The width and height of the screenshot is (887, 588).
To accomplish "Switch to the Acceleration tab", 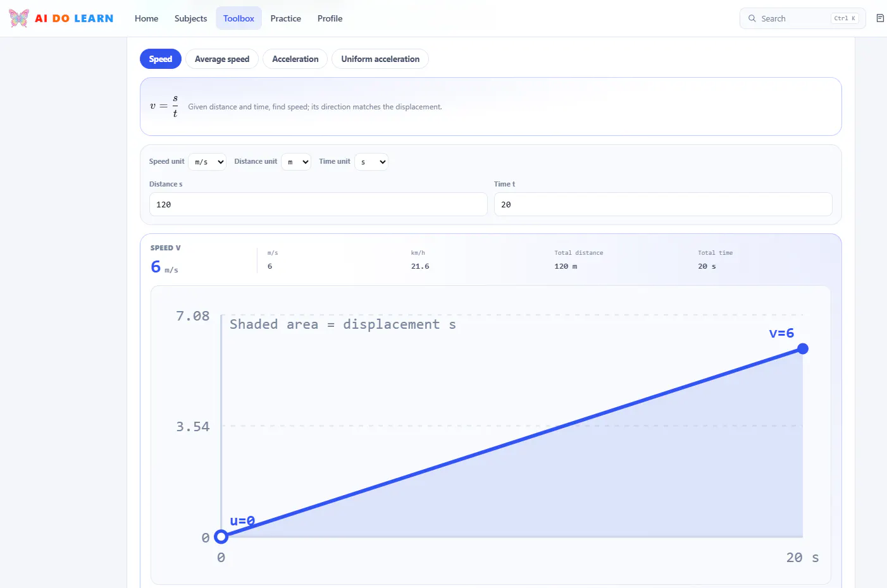I will coord(295,59).
